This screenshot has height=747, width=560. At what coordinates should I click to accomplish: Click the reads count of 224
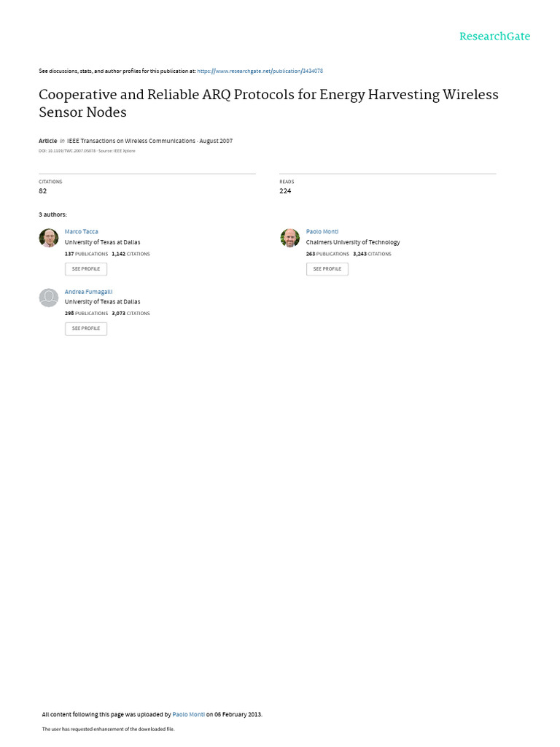[285, 191]
